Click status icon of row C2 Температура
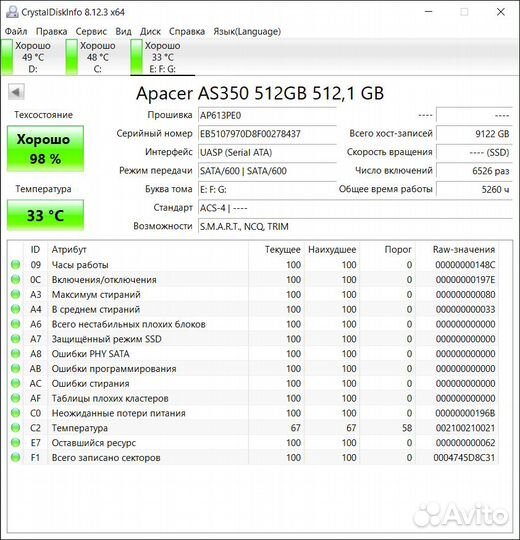Screen dimensions: 520x540 [15, 427]
